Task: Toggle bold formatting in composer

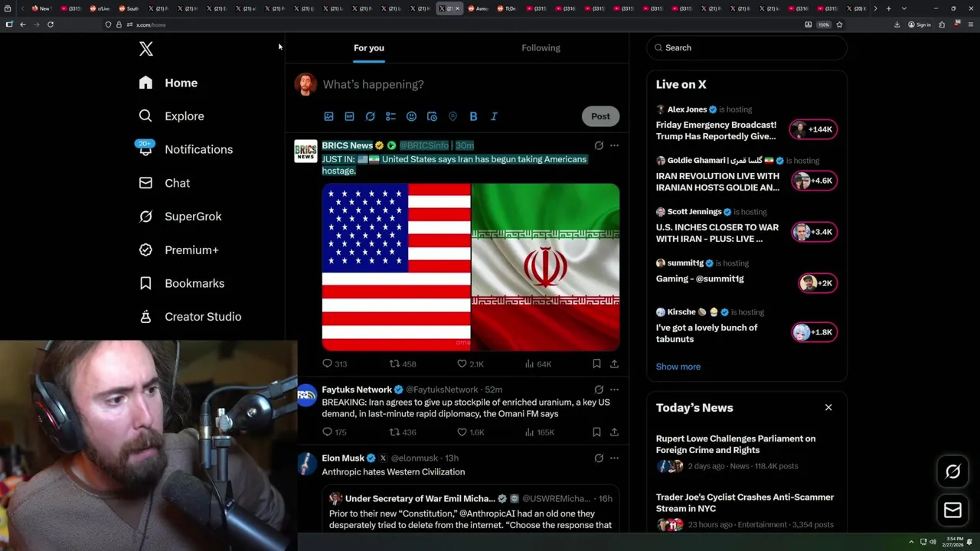Action: pos(473,116)
